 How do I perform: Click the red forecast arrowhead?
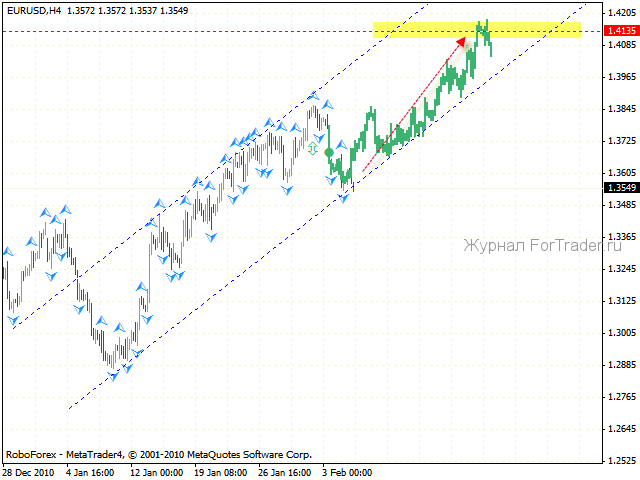(x=461, y=42)
